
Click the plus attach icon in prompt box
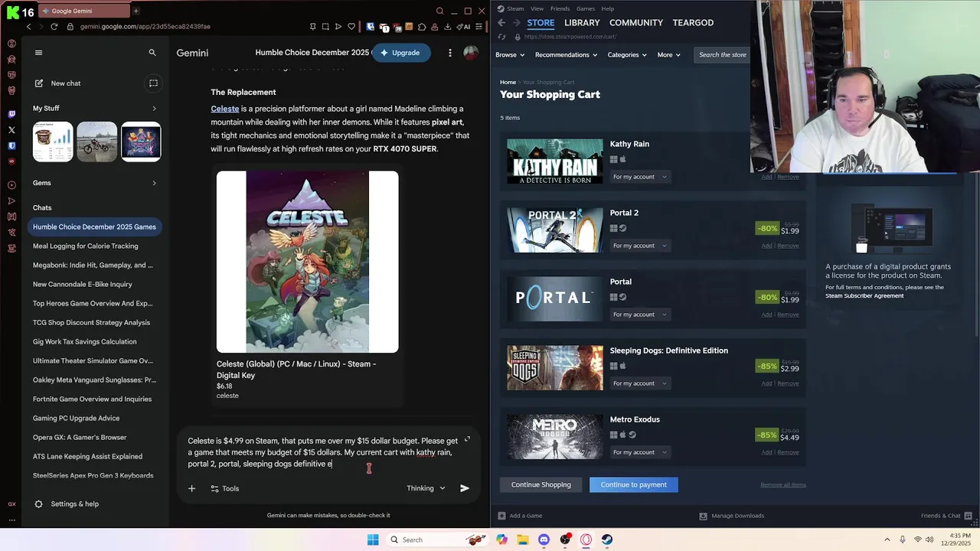point(192,488)
